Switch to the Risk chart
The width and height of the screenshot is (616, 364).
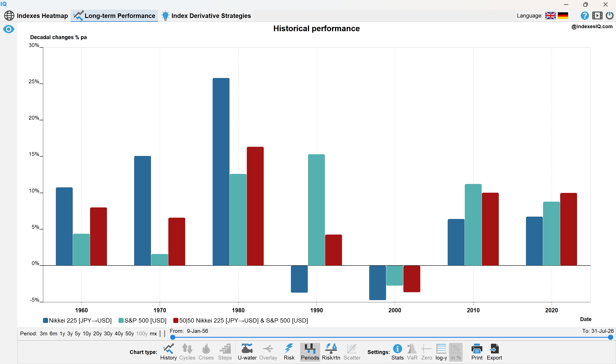point(289,352)
